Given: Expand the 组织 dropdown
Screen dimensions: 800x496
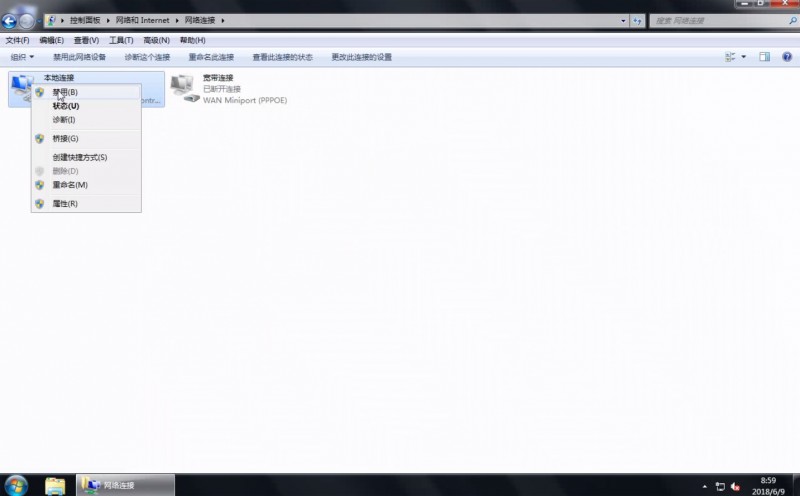Looking at the screenshot, I should click(x=22, y=57).
